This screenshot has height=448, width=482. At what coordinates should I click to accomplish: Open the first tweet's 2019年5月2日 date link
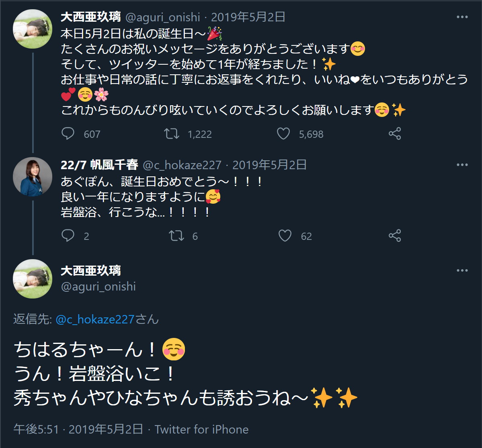tap(248, 17)
